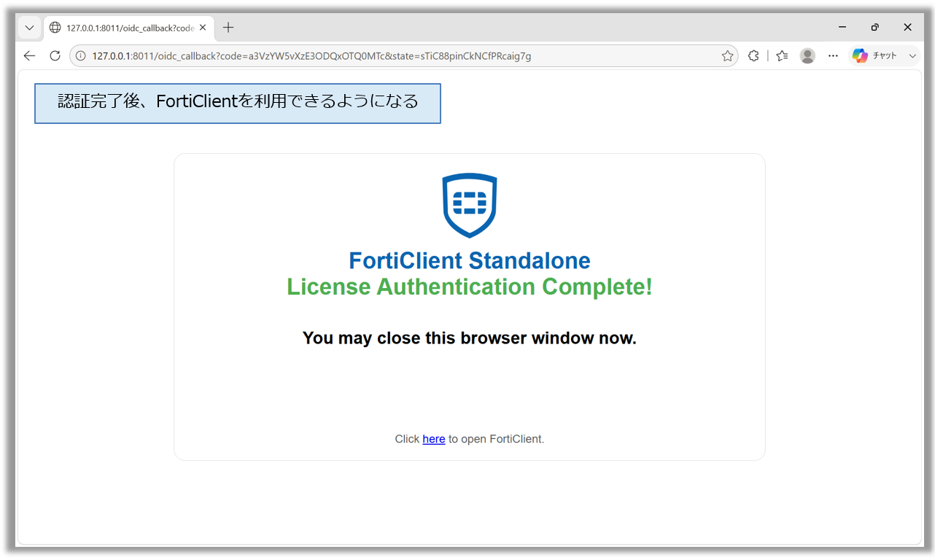Screen dimensions: 935x560
Task: Expand the chevron beside チャット
Action: 912,56
